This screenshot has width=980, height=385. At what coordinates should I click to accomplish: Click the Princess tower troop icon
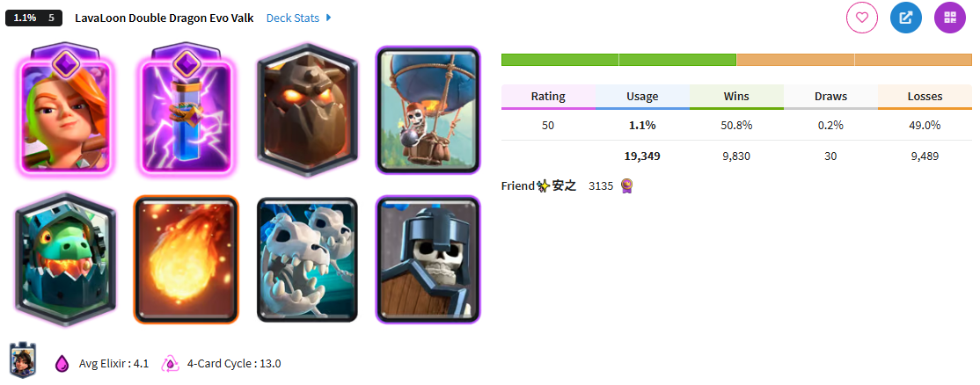[24, 360]
